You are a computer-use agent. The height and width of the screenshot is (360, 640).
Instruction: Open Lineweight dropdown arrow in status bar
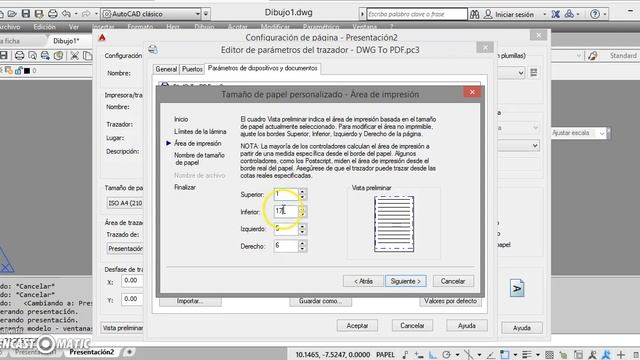click(538, 355)
